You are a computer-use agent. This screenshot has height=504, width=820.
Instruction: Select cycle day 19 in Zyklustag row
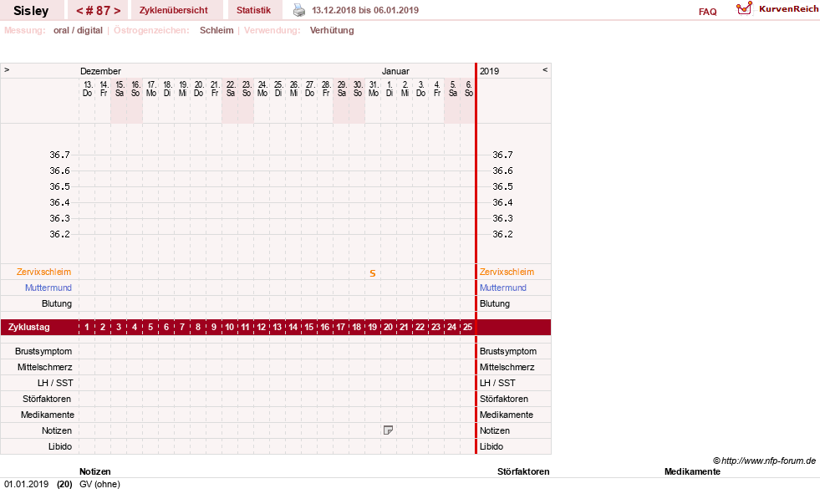coord(372,328)
